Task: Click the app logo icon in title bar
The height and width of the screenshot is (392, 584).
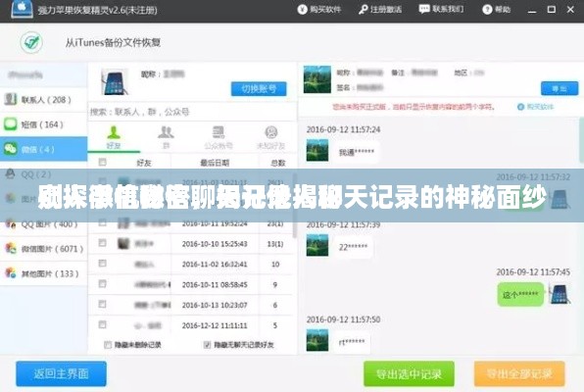Action: pyautogui.click(x=22, y=9)
